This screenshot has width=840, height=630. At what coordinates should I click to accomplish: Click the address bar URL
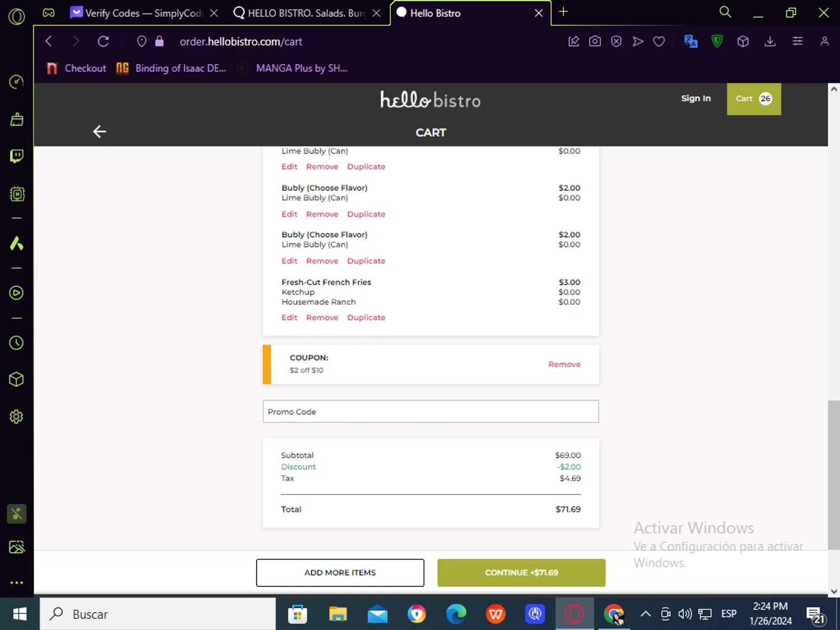click(241, 41)
